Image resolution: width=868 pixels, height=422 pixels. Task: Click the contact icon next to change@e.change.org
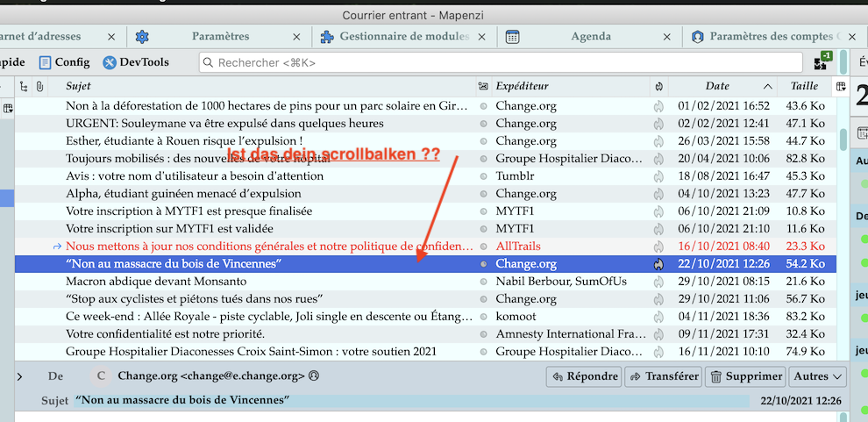(314, 376)
